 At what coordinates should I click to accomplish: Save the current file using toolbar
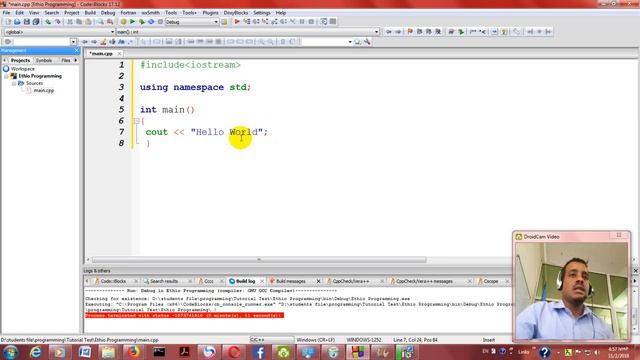point(27,22)
